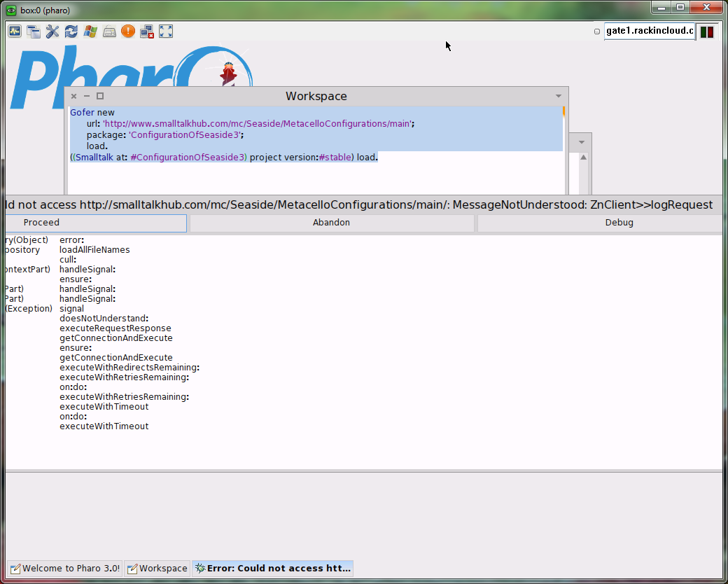Click the #ConfigurationOfSeaside3 symbol in the last line

[x=187, y=158]
